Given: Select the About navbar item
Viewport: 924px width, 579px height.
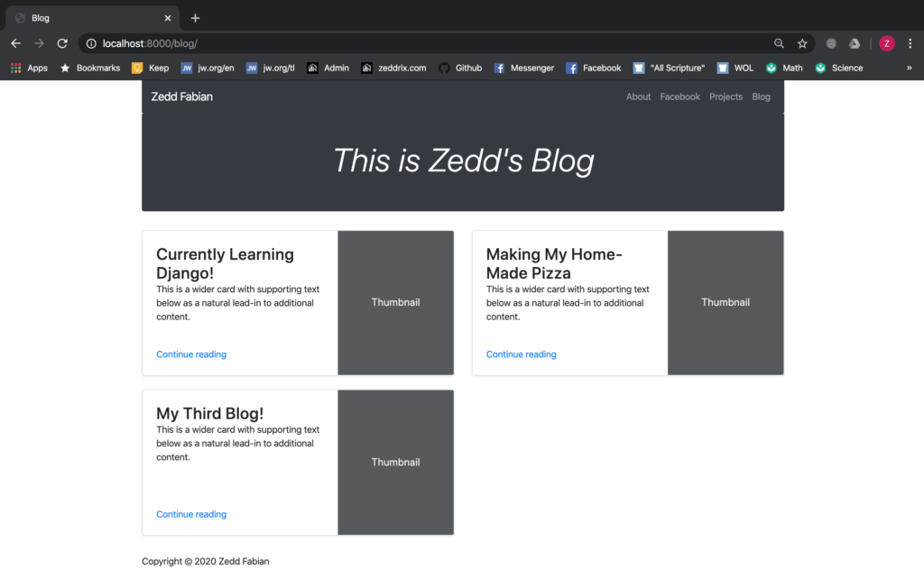Looking at the screenshot, I should click(638, 96).
